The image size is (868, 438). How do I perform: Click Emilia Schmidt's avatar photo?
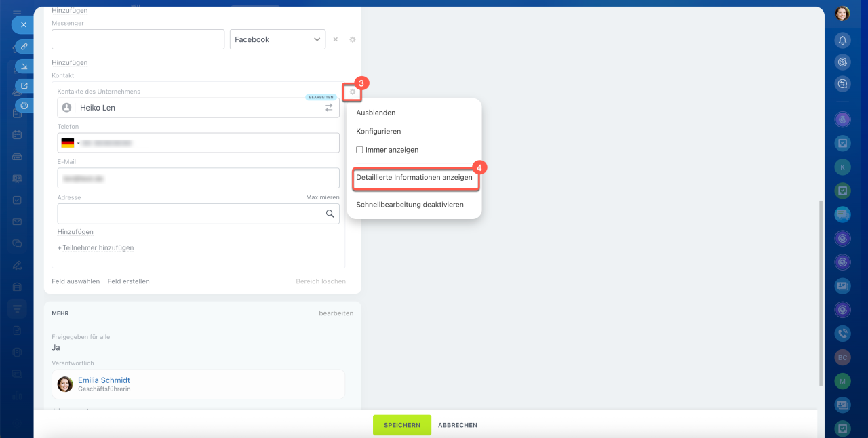(65, 384)
